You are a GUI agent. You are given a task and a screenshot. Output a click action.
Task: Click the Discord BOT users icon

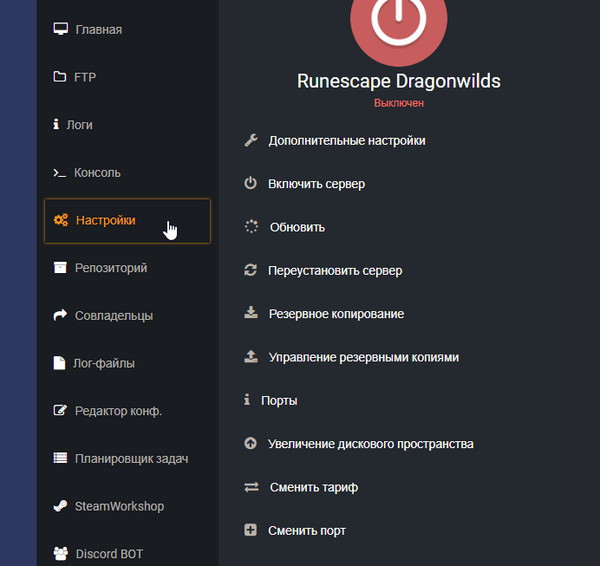pyautogui.click(x=60, y=553)
